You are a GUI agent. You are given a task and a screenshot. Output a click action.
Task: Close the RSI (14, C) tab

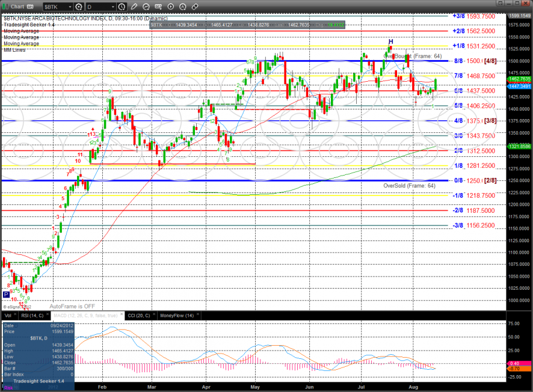pyautogui.click(x=48, y=314)
